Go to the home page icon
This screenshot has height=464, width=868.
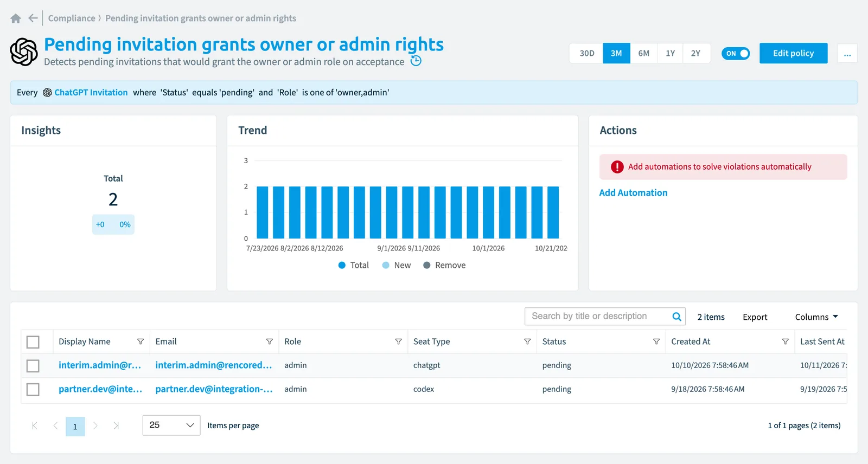16,18
